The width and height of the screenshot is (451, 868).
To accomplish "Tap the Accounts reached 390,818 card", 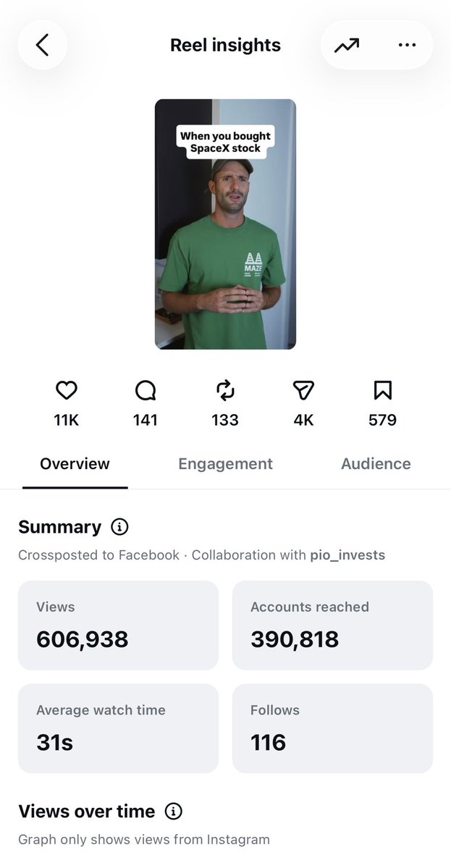I will (332, 625).
